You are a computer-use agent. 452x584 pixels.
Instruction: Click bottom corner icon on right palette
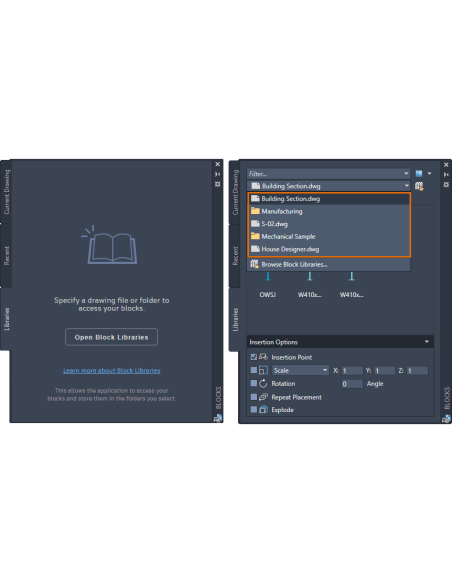coord(446,419)
